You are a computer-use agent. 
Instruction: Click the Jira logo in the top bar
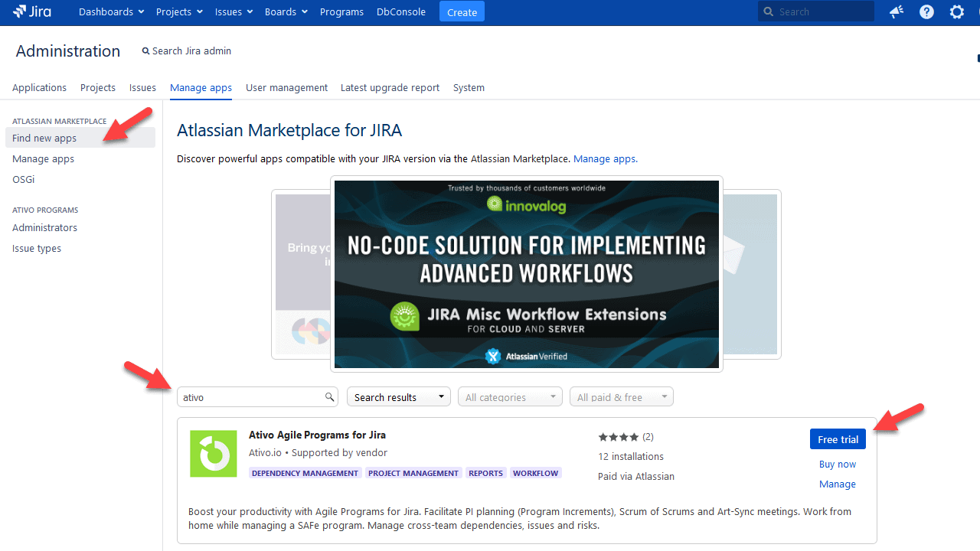coord(31,11)
